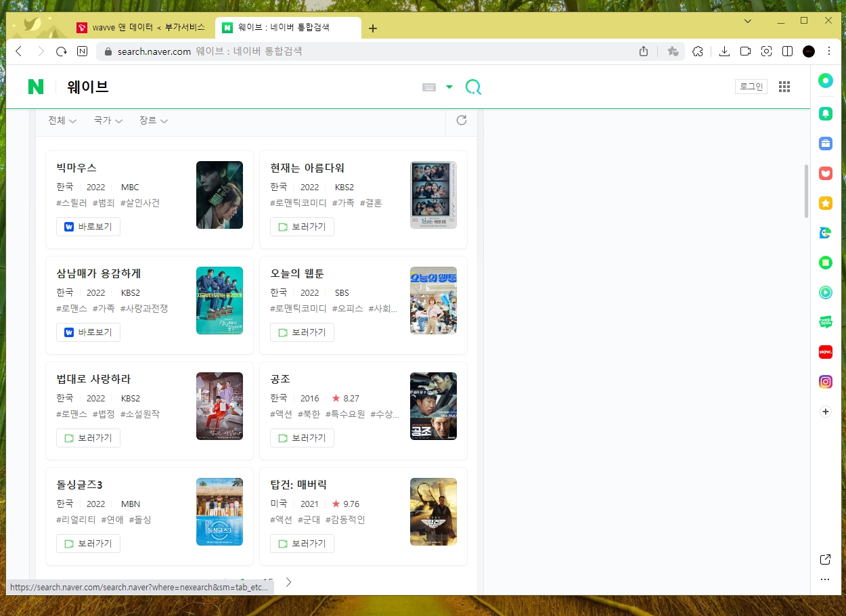Select the #스릴러 tag under 빅마우스
846x616 pixels.
(x=72, y=202)
